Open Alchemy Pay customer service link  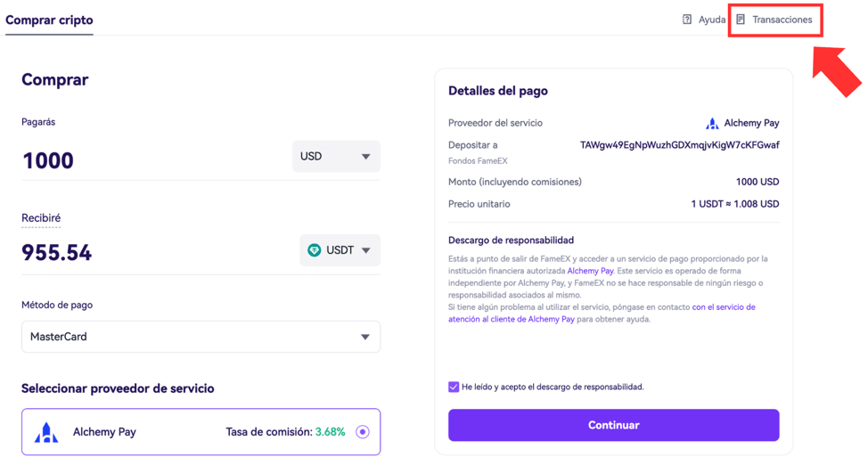click(x=602, y=314)
